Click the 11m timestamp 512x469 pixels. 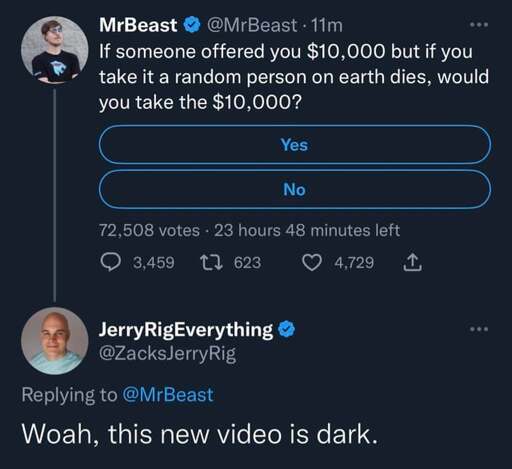pos(326,25)
